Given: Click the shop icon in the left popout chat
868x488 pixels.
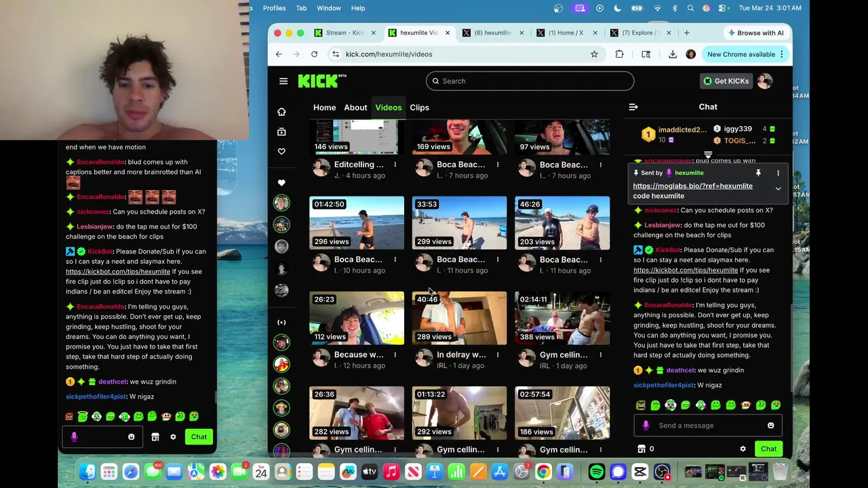Looking at the screenshot, I should click(155, 437).
